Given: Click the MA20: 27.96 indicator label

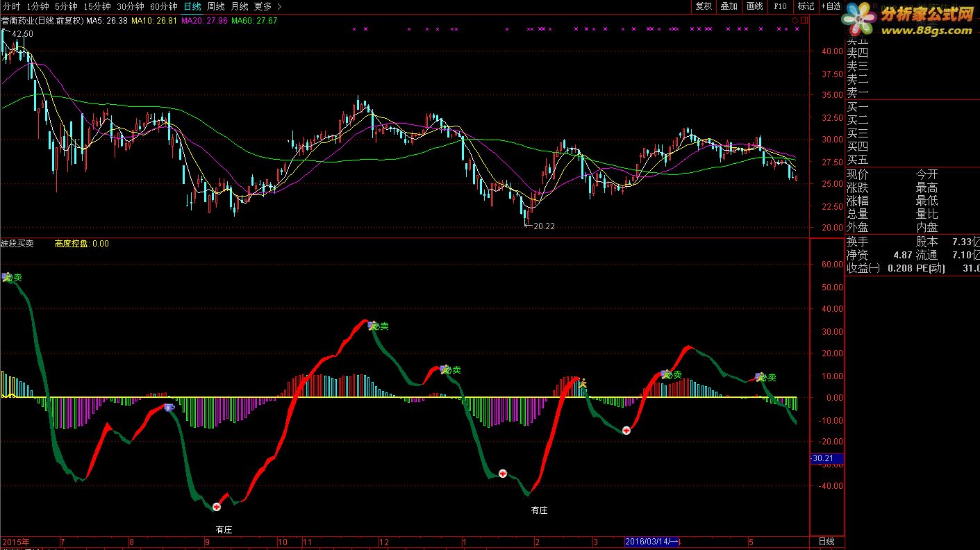Looking at the screenshot, I should tap(204, 21).
